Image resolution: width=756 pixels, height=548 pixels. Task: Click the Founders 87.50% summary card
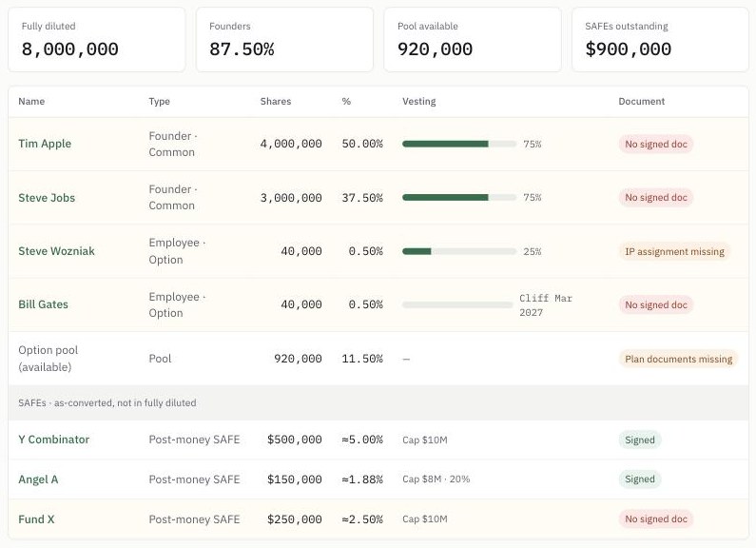coord(284,40)
